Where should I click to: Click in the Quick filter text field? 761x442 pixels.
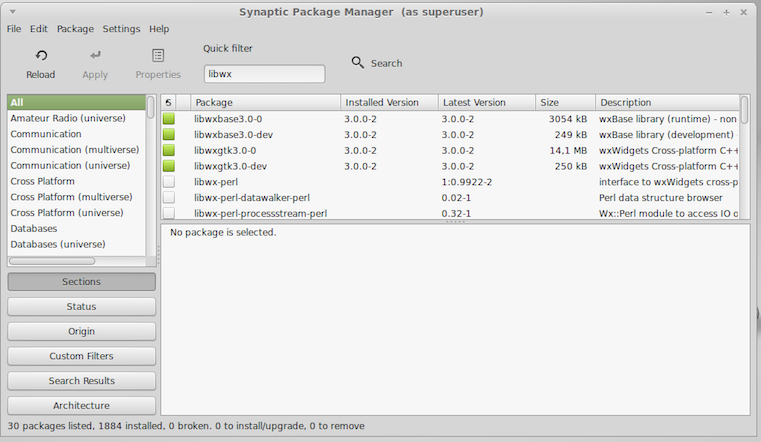click(x=264, y=74)
